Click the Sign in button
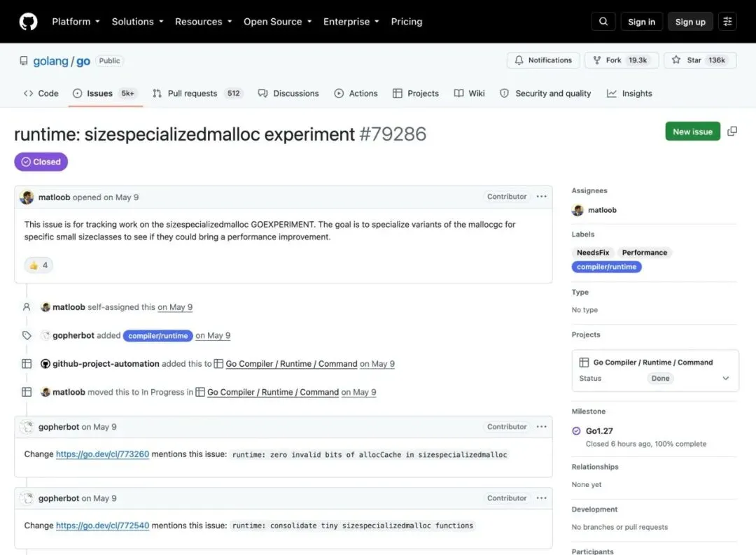The width and height of the screenshot is (756, 555). point(641,22)
